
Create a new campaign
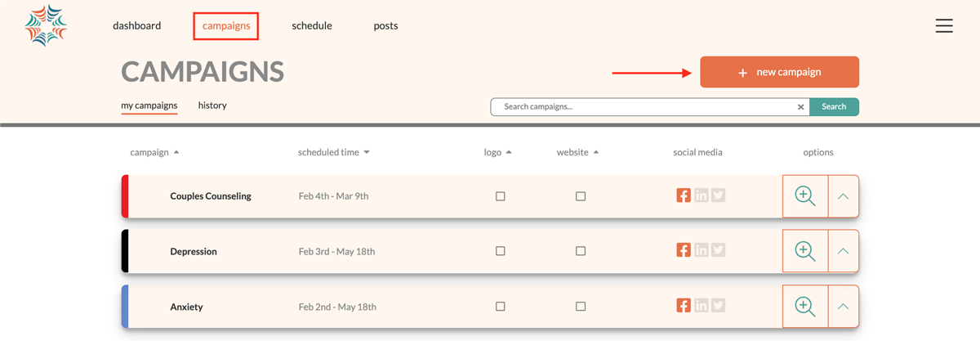click(x=779, y=72)
